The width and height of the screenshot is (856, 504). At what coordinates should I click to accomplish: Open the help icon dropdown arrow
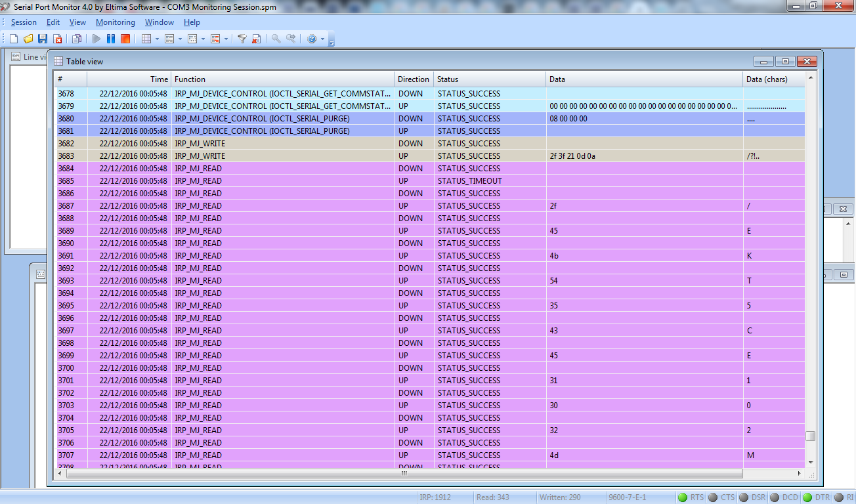pyautogui.click(x=323, y=39)
